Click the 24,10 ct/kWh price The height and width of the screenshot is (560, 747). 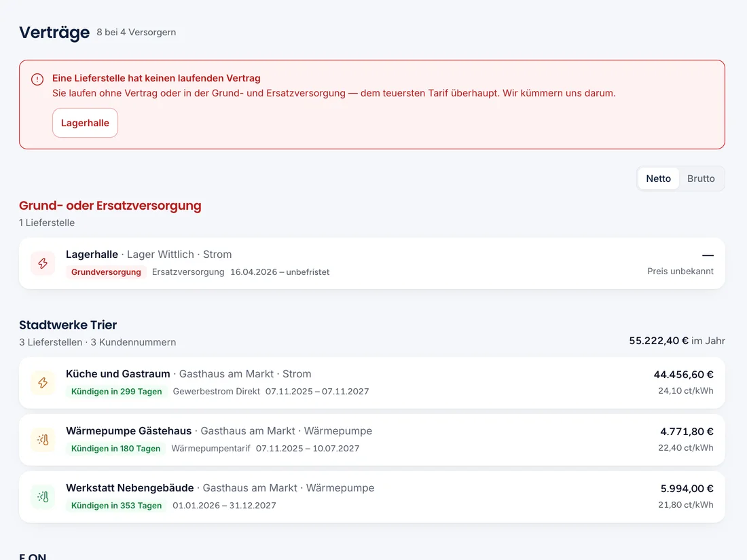[x=686, y=390]
